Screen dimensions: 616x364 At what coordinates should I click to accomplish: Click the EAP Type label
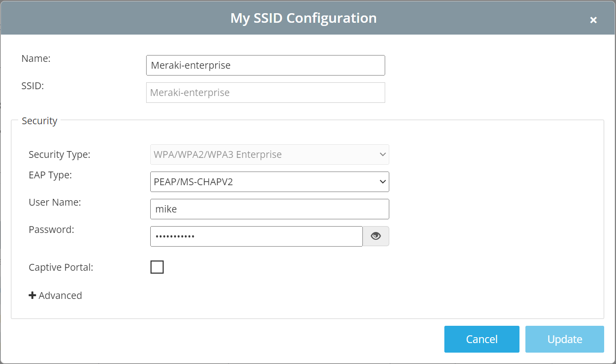coord(51,175)
